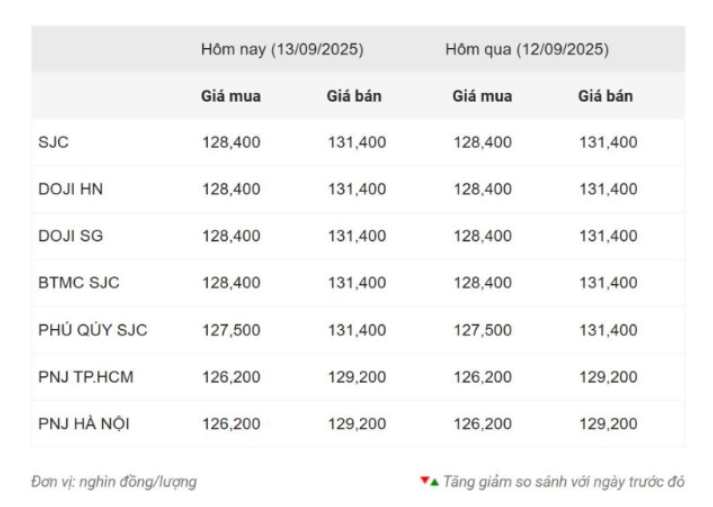This screenshot has width=713, height=507.
Task: Click PHÚ QUÝ SJC today's buy price 127,500
Action: (231, 330)
